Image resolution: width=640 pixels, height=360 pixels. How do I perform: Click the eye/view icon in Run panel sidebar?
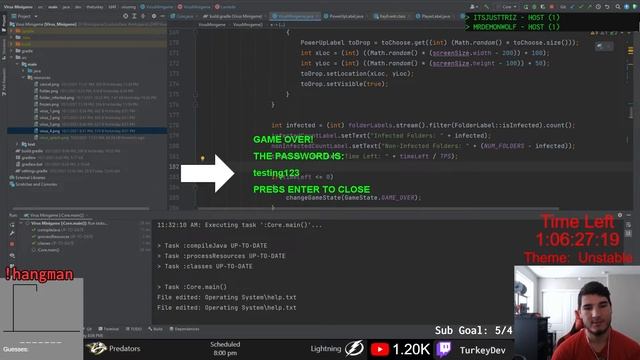click(12, 256)
